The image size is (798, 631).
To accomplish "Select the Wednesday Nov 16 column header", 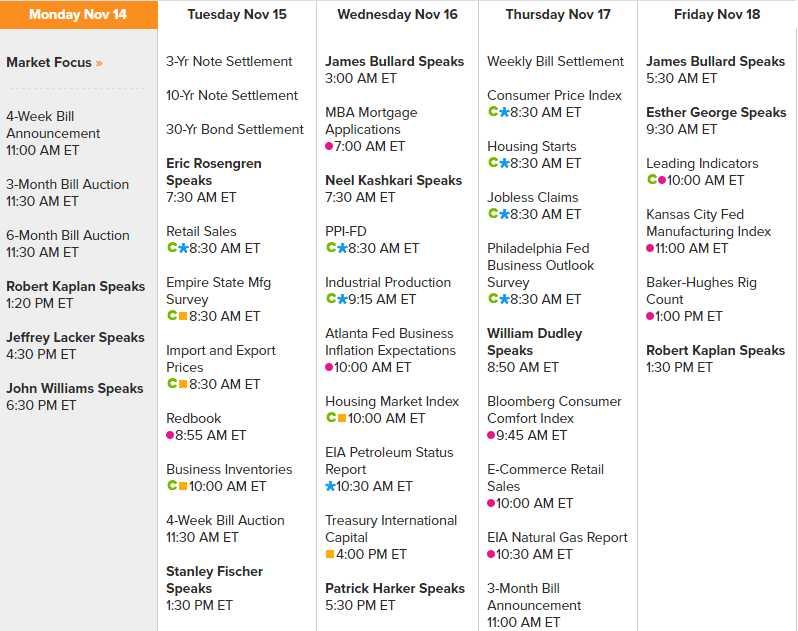I will pyautogui.click(x=397, y=15).
